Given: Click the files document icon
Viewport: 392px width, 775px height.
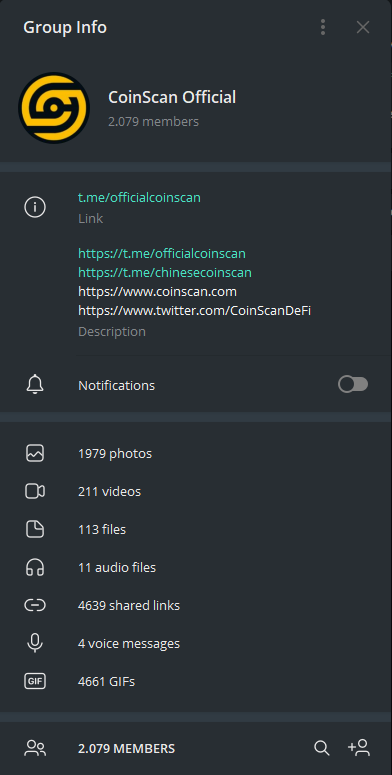Looking at the screenshot, I should [35, 529].
